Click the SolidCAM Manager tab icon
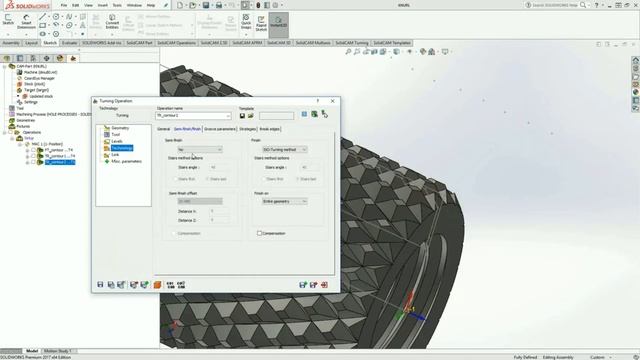 coord(73,58)
